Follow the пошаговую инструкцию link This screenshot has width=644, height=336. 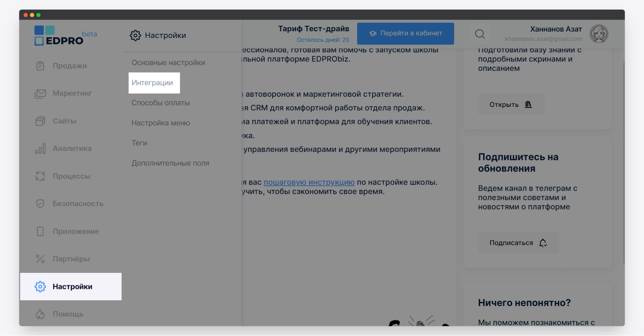click(x=309, y=182)
